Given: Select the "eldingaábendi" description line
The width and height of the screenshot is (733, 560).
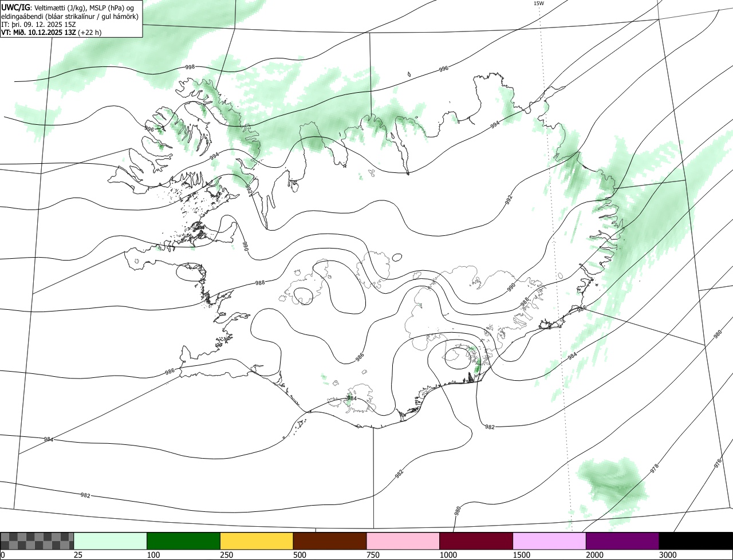Looking at the screenshot, I should point(70,16).
